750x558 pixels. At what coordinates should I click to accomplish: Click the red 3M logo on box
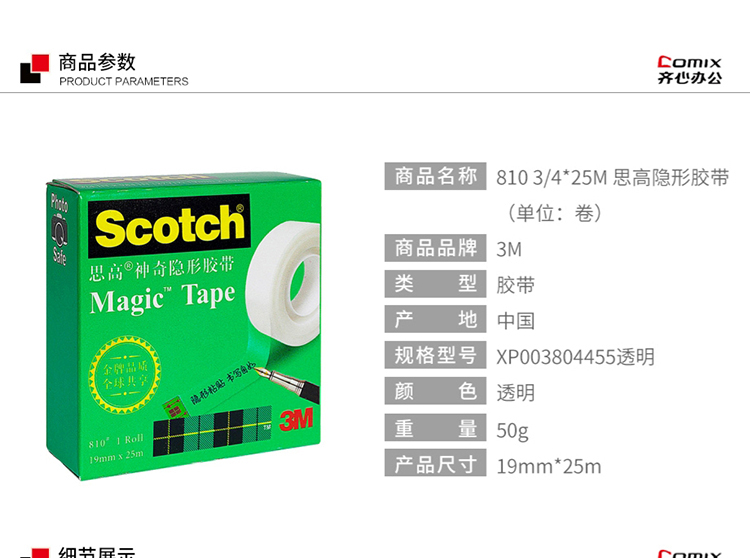(296, 419)
